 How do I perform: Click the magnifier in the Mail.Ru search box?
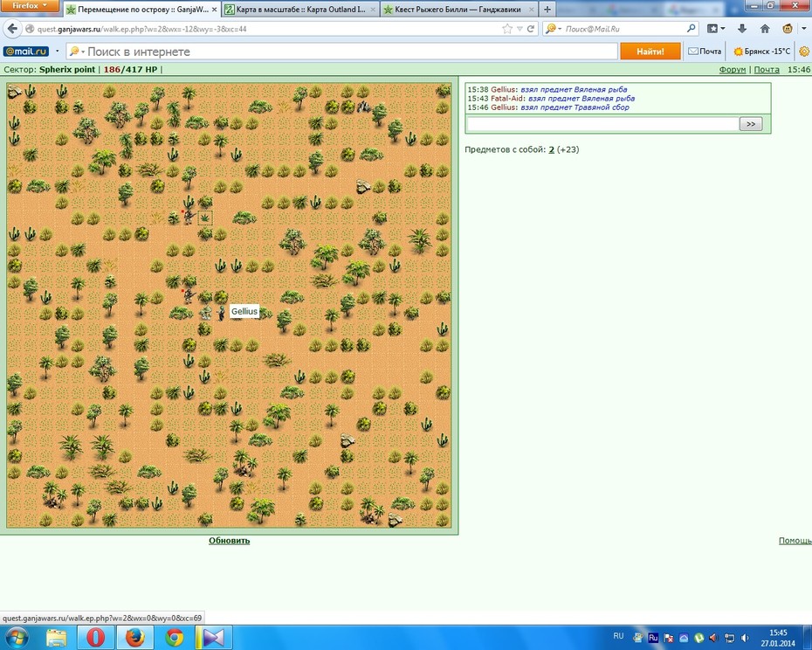691,29
